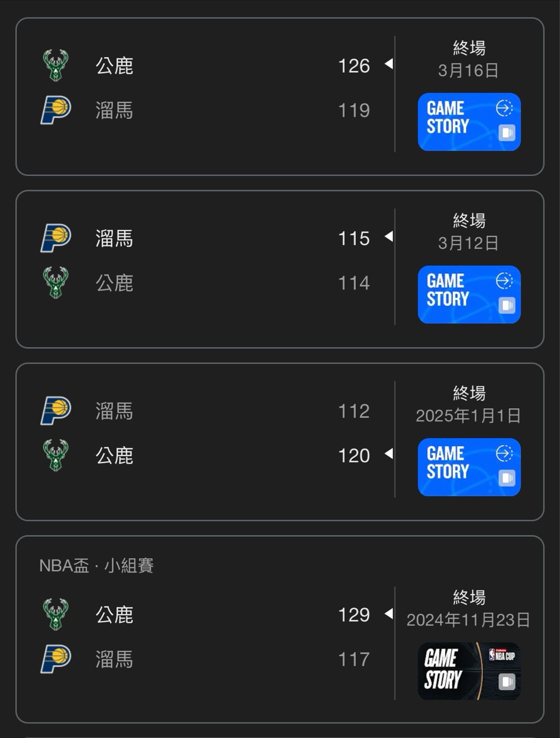The width and height of the screenshot is (560, 738).
Task: Open Game Story for March 16 game
Action: tap(469, 122)
